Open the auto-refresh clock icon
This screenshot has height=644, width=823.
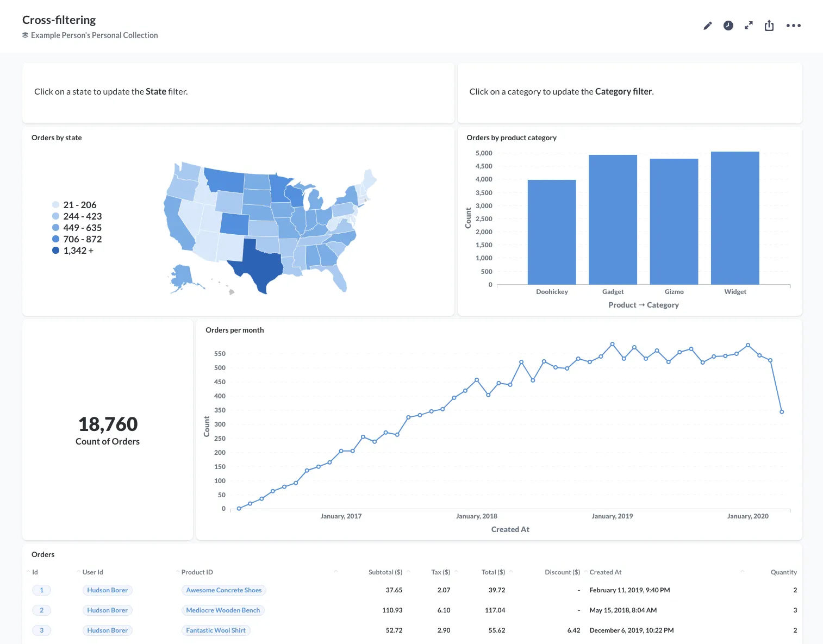(x=728, y=25)
